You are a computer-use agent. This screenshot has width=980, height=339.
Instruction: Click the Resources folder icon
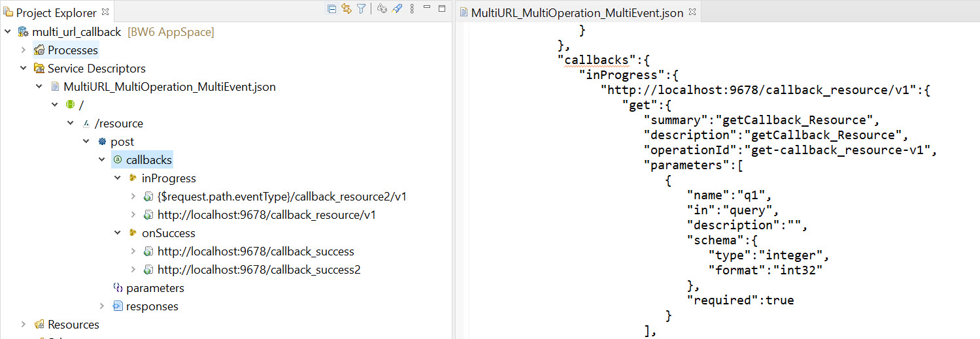pyautogui.click(x=39, y=325)
